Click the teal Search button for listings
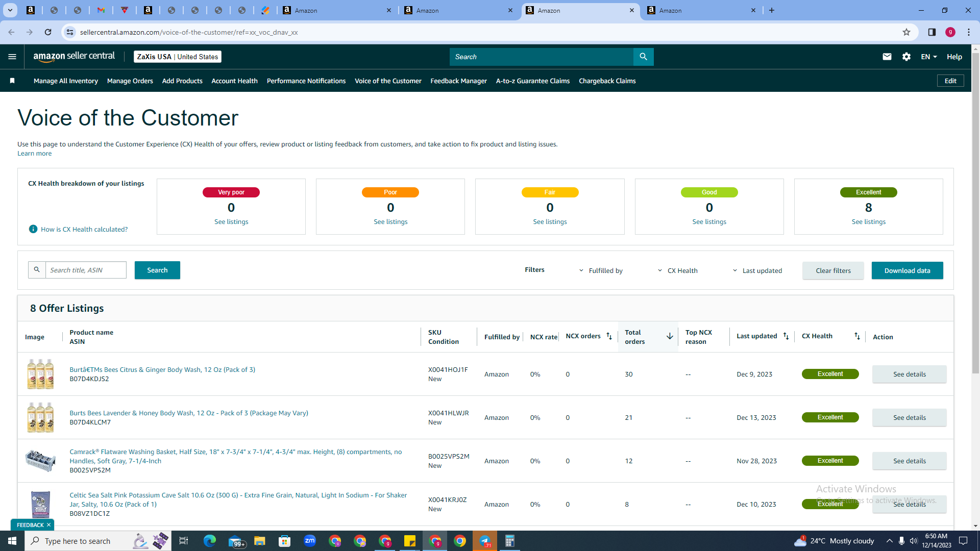 [x=157, y=270]
